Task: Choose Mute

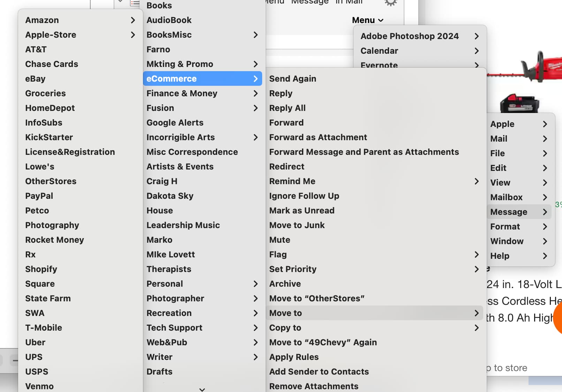Action: click(374, 240)
